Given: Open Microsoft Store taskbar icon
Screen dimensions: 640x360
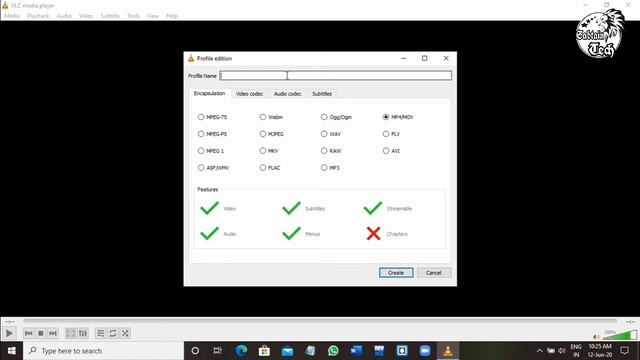Looking at the screenshot, I should coord(264,351).
